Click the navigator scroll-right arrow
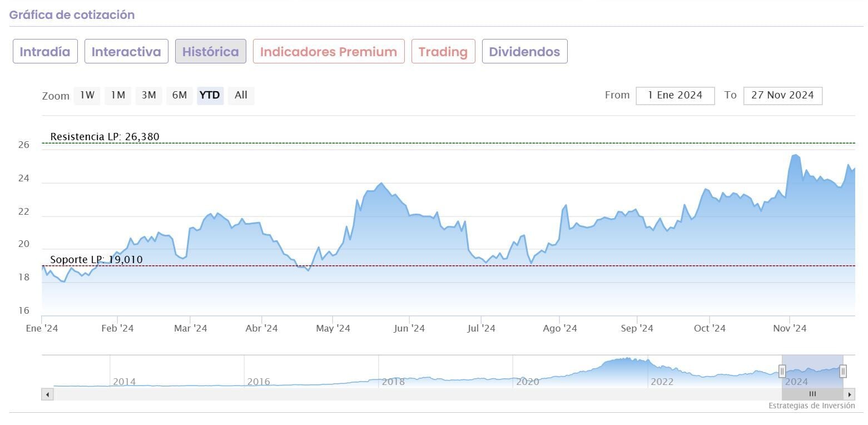 [849, 394]
